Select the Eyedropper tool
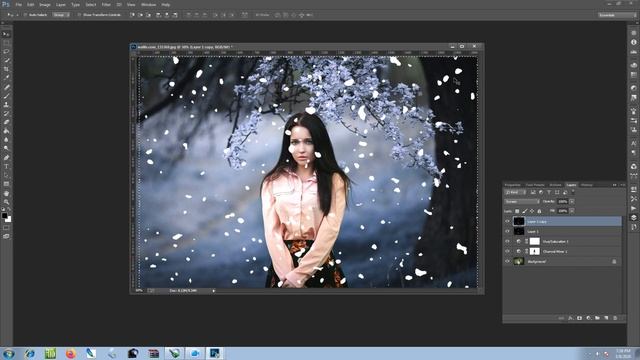The image size is (640, 360). [6, 78]
